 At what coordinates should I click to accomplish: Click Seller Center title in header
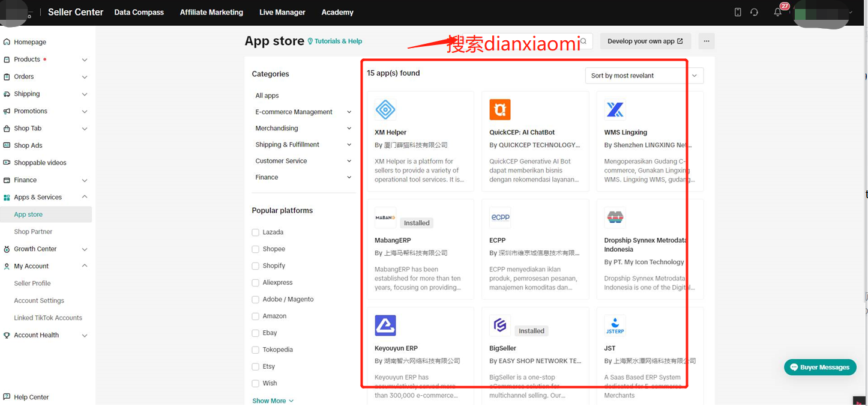click(76, 12)
